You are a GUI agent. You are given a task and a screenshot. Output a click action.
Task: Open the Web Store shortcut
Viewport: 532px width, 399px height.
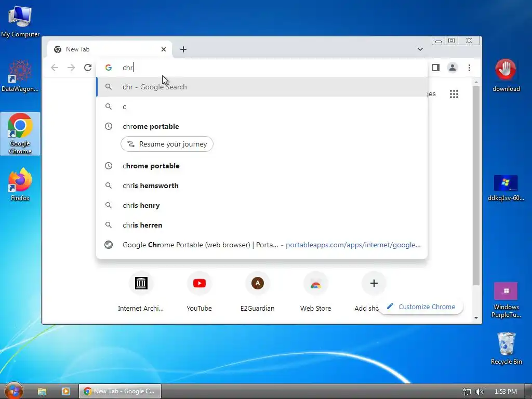tap(315, 291)
